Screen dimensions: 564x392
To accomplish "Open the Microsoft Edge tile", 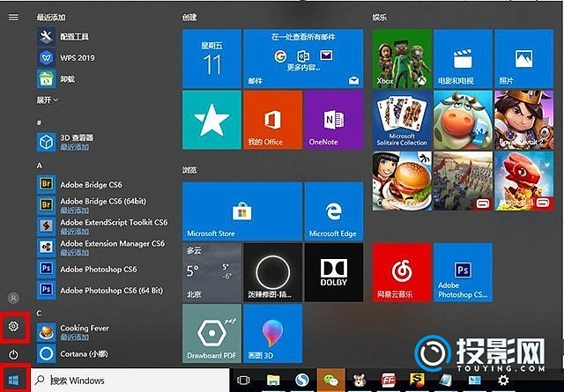I will coord(334,211).
